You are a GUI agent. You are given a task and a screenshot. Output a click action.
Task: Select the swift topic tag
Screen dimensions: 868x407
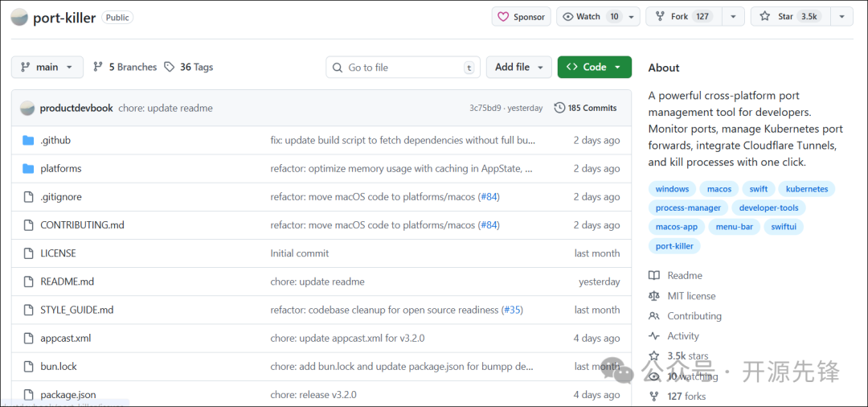point(759,189)
